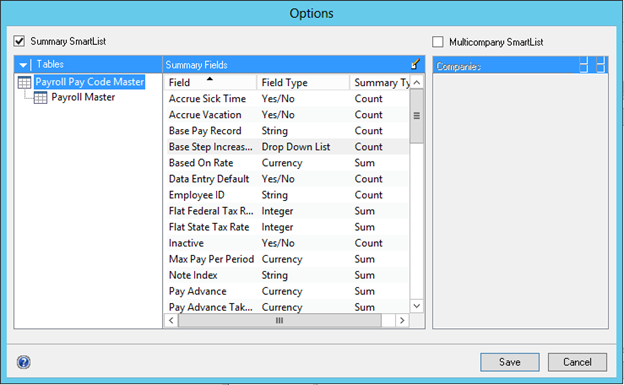This screenshot has width=624, height=385.
Task: Select the Pay Advance Tak... field
Action: pyautogui.click(x=211, y=307)
